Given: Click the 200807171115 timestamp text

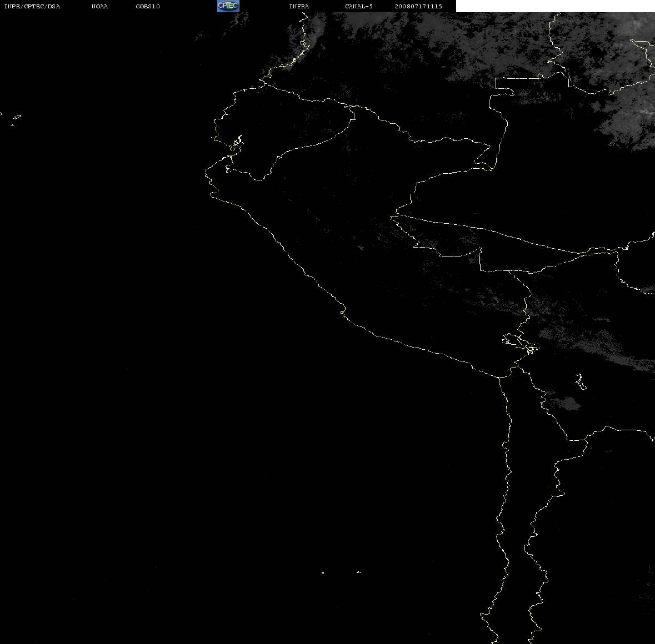Looking at the screenshot, I should 418,6.
